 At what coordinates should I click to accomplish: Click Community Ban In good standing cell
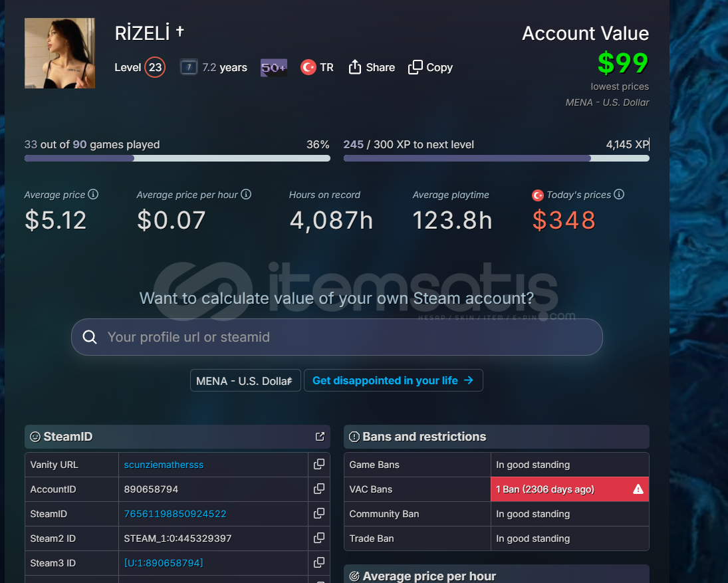570,514
